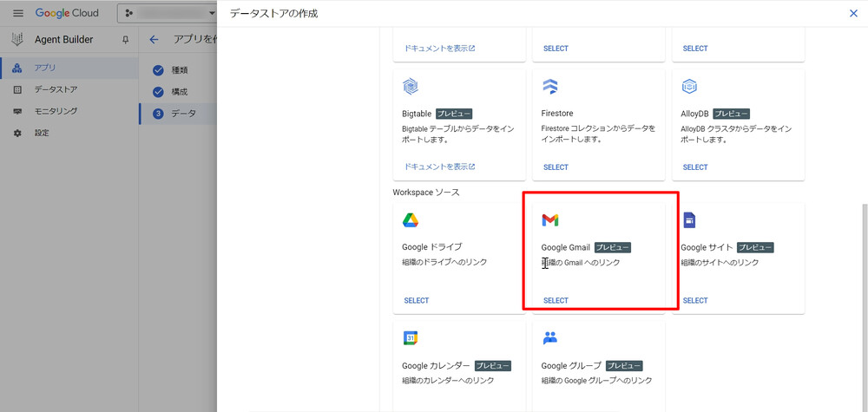This screenshot has height=412, width=868.
Task: Click the Google Drive icon
Action: click(x=411, y=220)
